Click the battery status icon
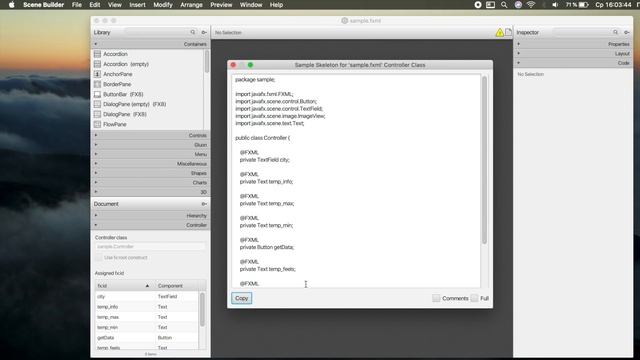 [584, 5]
